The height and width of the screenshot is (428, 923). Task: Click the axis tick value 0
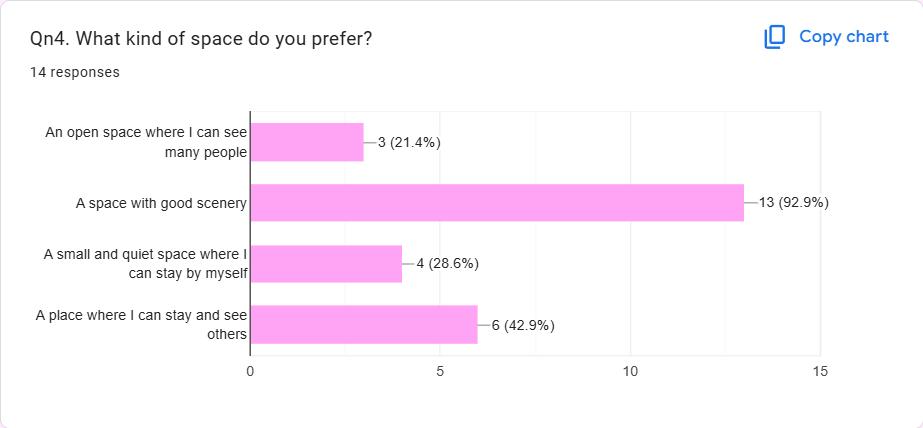pyautogui.click(x=250, y=371)
